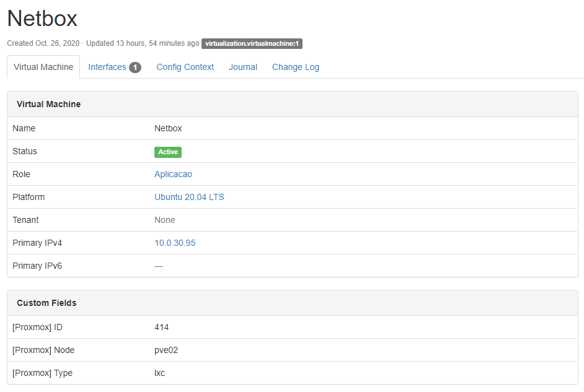The image size is (584, 392).
Task: Open the Change Log tab
Action: (x=295, y=67)
